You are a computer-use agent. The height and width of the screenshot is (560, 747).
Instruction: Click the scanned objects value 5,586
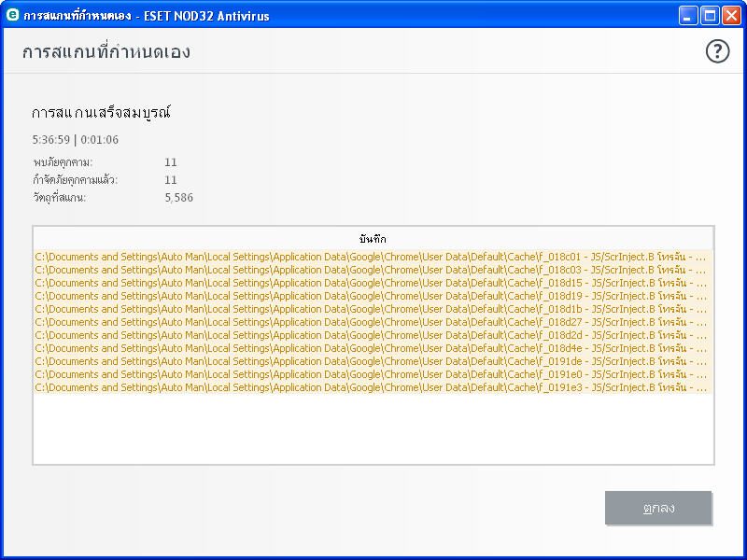[x=178, y=198]
